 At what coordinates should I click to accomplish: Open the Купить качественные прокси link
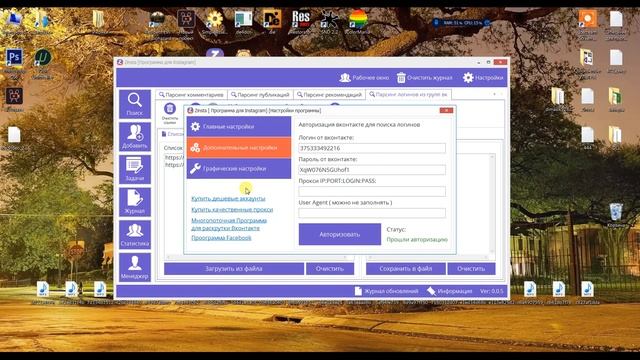tap(232, 209)
